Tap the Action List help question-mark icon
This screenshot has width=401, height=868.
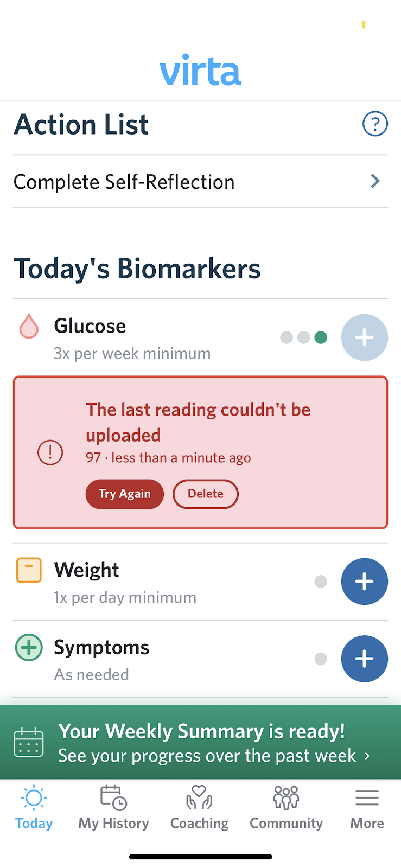tap(375, 124)
